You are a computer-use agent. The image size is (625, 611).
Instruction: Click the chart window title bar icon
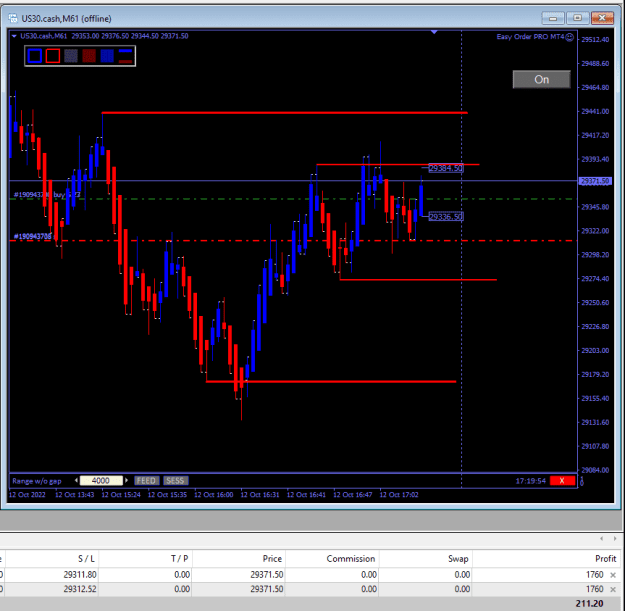(13, 18)
